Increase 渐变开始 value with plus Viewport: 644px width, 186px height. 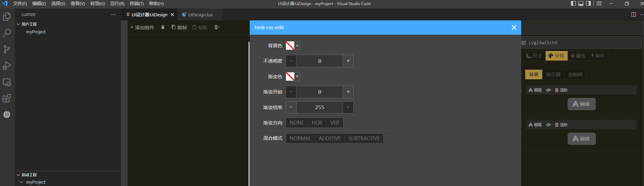(348, 92)
